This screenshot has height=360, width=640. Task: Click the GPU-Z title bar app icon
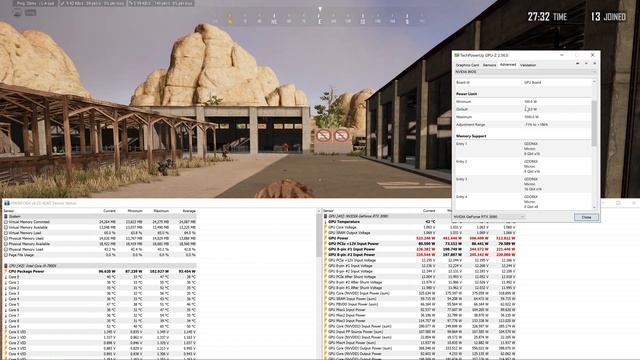[x=457, y=55]
